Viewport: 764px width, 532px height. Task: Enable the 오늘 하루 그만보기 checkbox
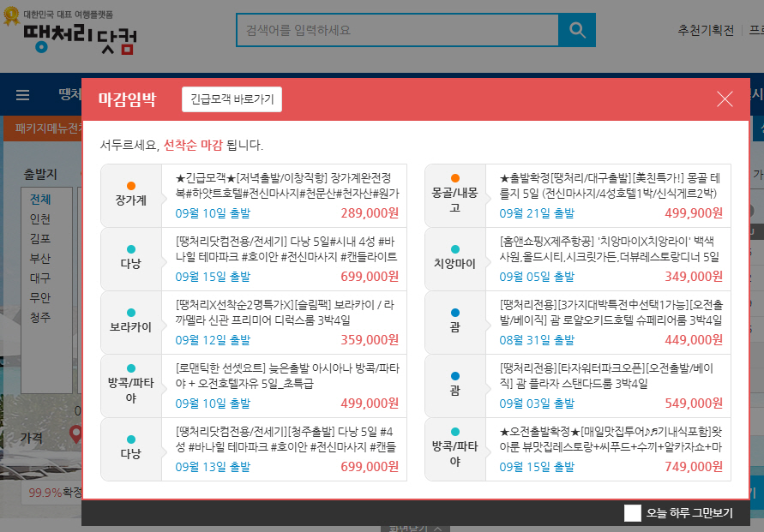(x=633, y=513)
